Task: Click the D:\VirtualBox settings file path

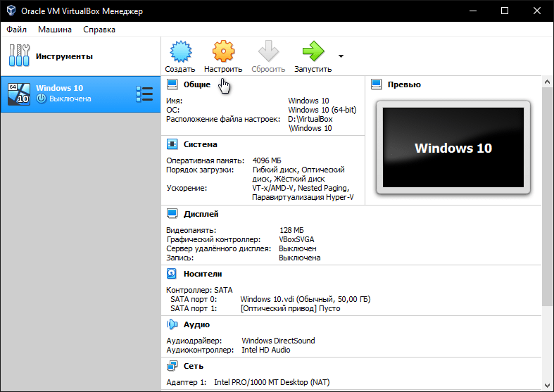Action: click(x=310, y=124)
